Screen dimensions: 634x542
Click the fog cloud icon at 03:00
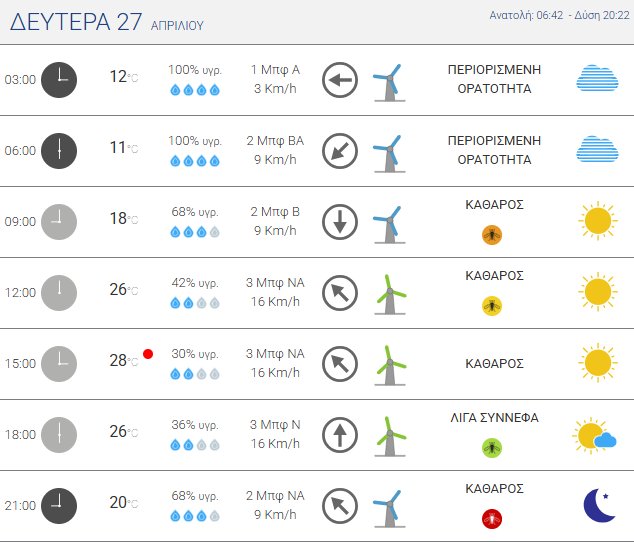597,79
